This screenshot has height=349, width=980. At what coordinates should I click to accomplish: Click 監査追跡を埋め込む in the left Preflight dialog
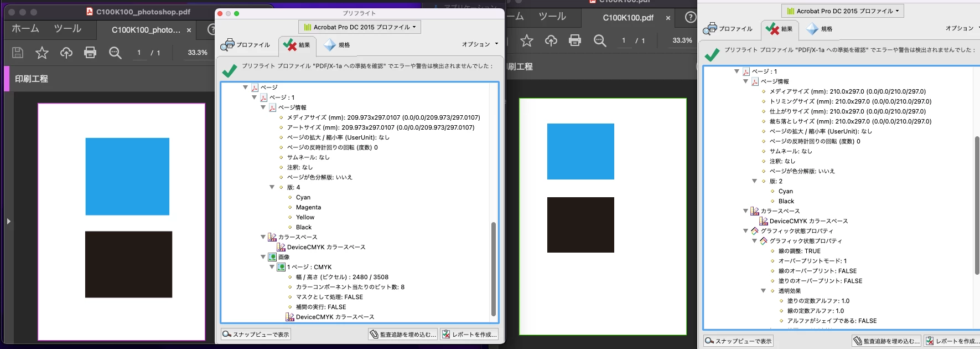tap(403, 334)
